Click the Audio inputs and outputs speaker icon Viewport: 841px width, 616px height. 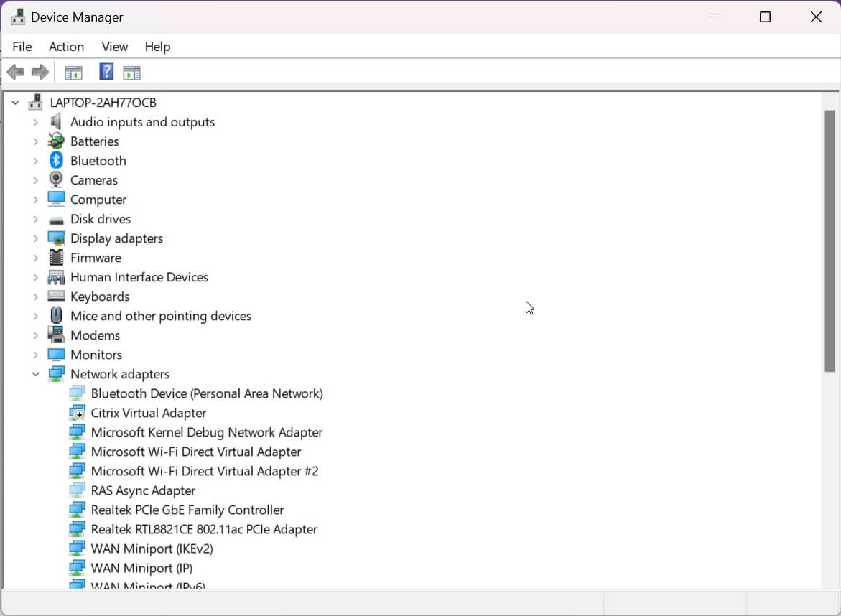56,122
